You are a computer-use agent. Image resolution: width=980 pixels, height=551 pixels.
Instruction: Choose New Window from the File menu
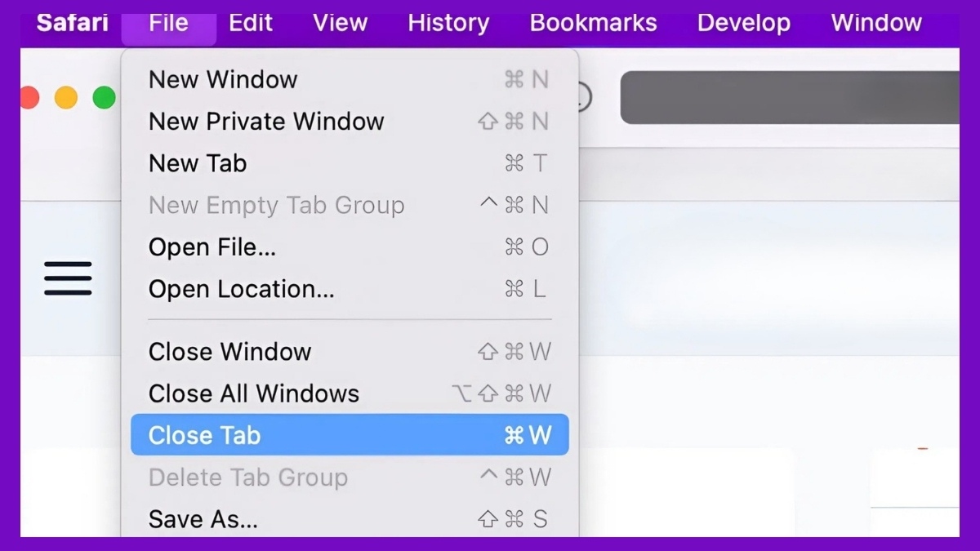click(350, 79)
